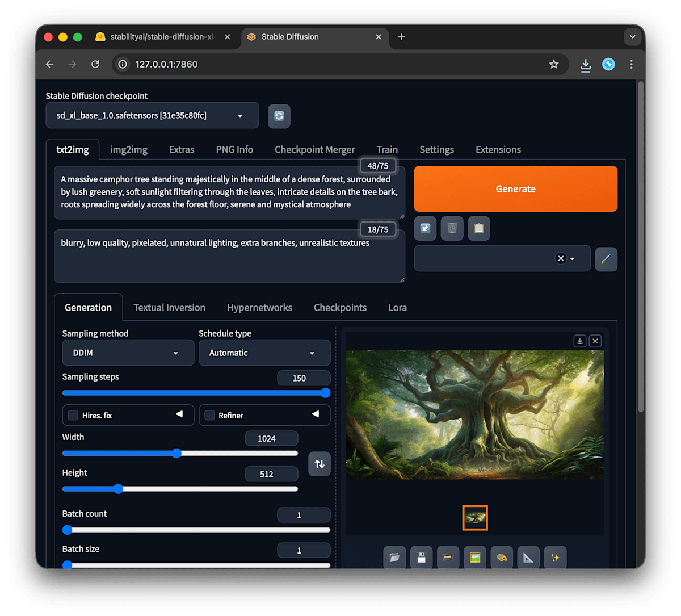Switch to stabilityai/stable-diffusion-xl browser tab
The height and width of the screenshot is (616, 681).
pyautogui.click(x=162, y=37)
